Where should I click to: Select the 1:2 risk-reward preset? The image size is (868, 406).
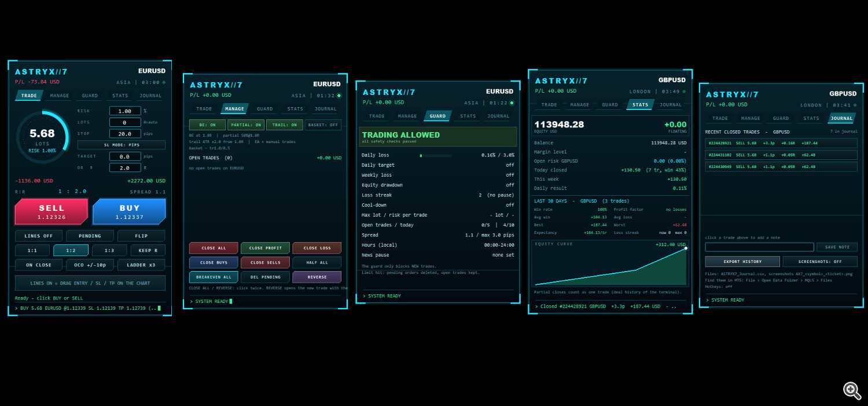[x=71, y=250]
